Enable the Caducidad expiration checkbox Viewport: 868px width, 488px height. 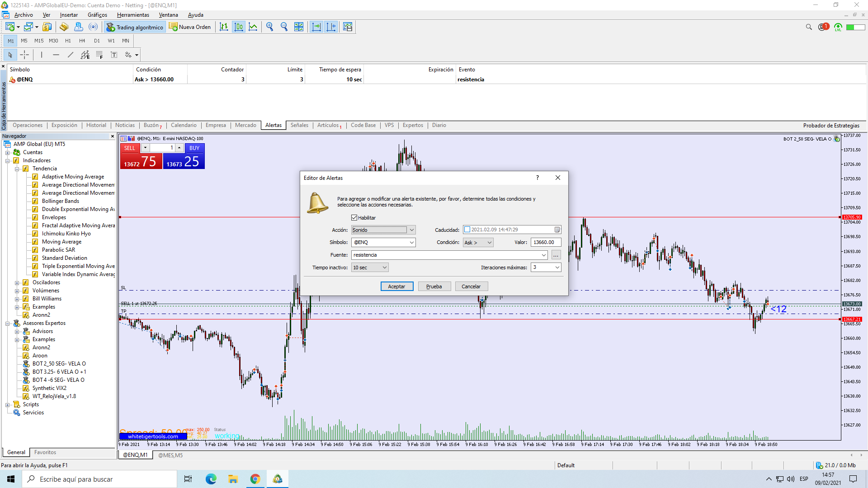click(467, 230)
